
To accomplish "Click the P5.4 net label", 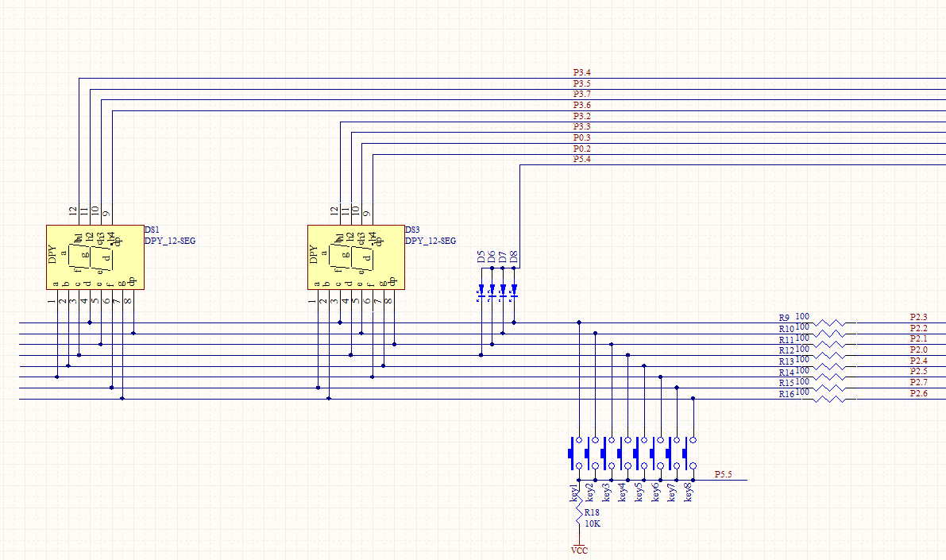I will (x=581, y=160).
